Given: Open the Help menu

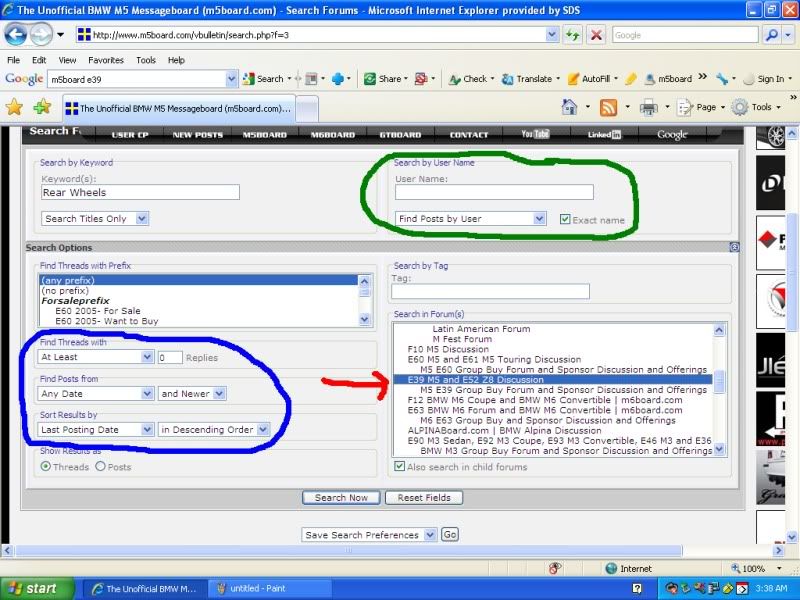Looking at the screenshot, I should [x=176, y=60].
